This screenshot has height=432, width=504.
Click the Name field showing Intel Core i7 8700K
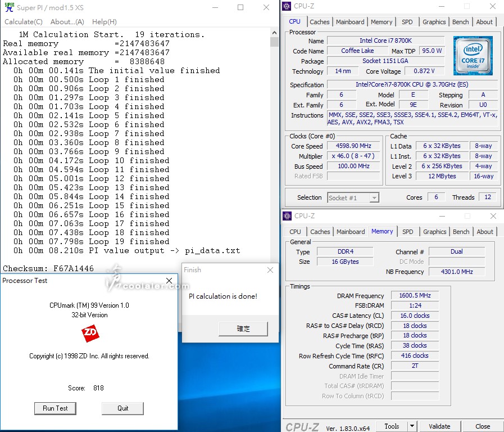tap(385, 40)
